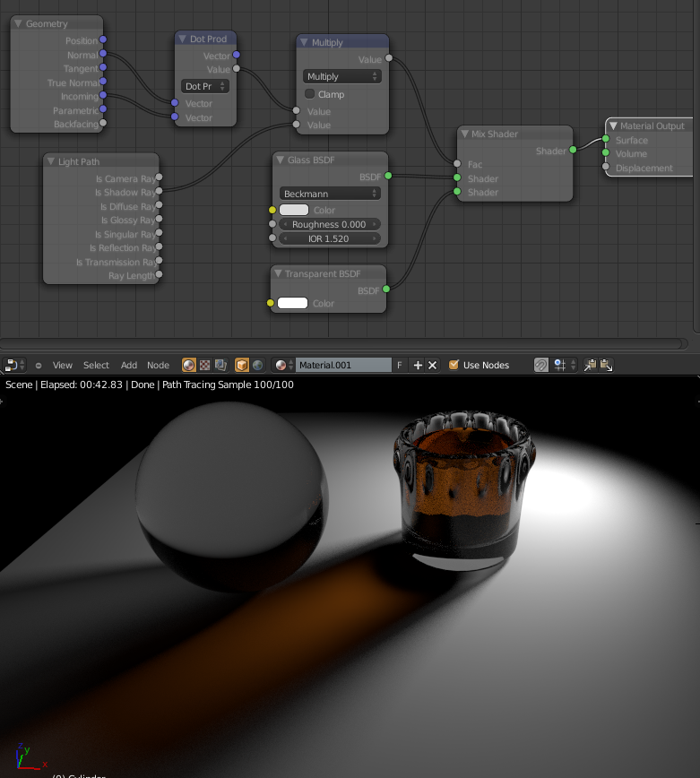This screenshot has height=778, width=700.
Task: Click the plus icon to add new material
Action: pyautogui.click(x=418, y=365)
